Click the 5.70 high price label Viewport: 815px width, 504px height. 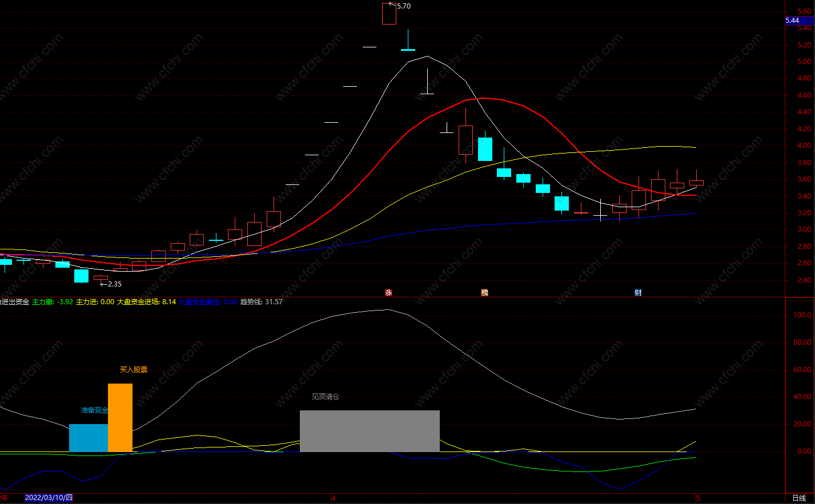403,6
